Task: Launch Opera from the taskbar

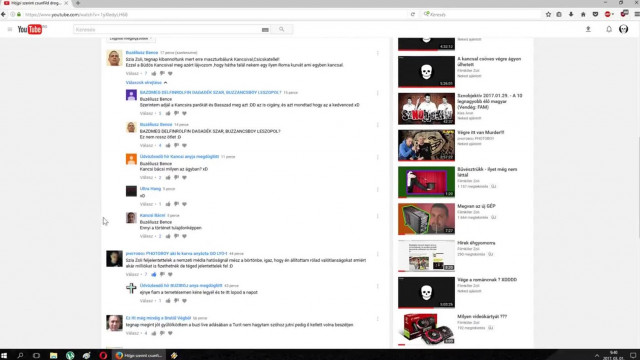Action: pyautogui.click(x=103, y=356)
